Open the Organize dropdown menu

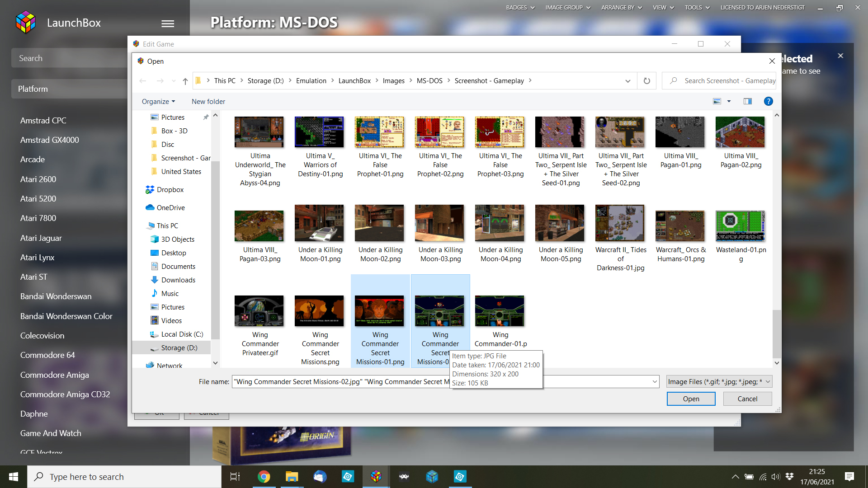tap(158, 102)
